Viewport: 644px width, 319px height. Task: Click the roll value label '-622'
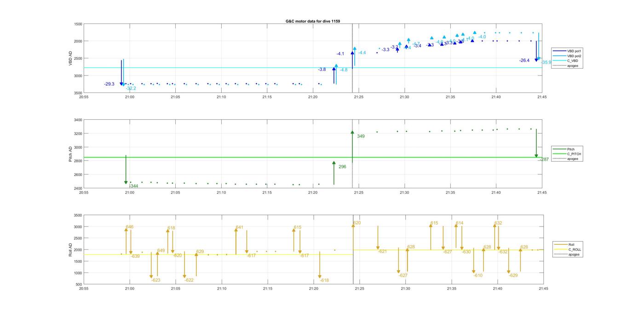189,280
